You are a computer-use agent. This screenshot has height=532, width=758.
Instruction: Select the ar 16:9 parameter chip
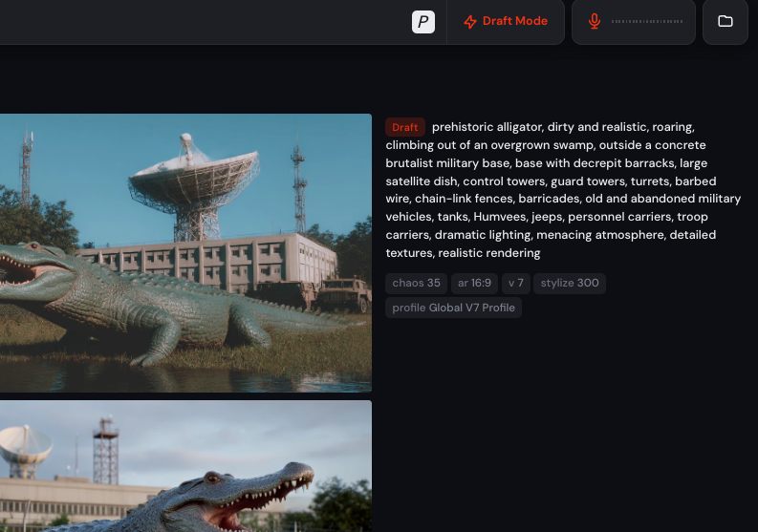click(x=474, y=283)
